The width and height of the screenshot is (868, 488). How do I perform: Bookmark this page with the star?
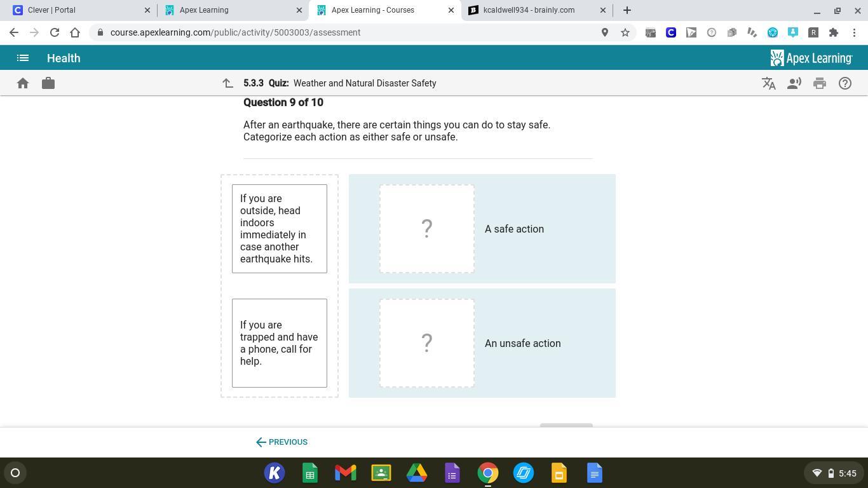tap(625, 32)
